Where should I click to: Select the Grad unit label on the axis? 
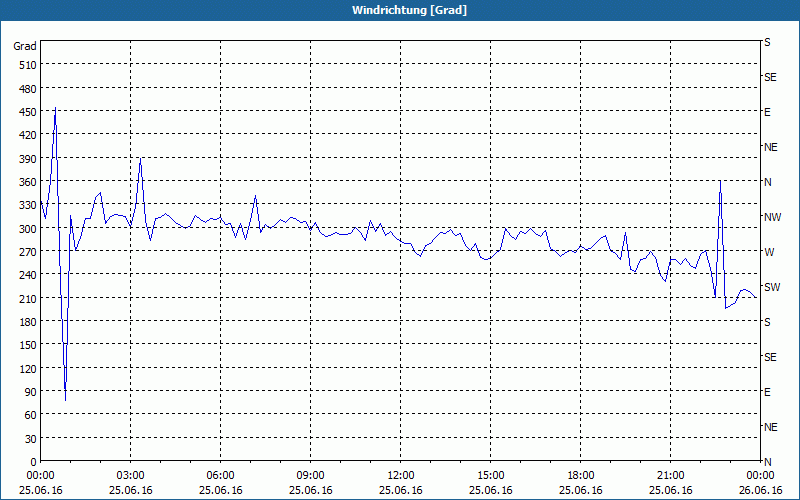pos(25,46)
